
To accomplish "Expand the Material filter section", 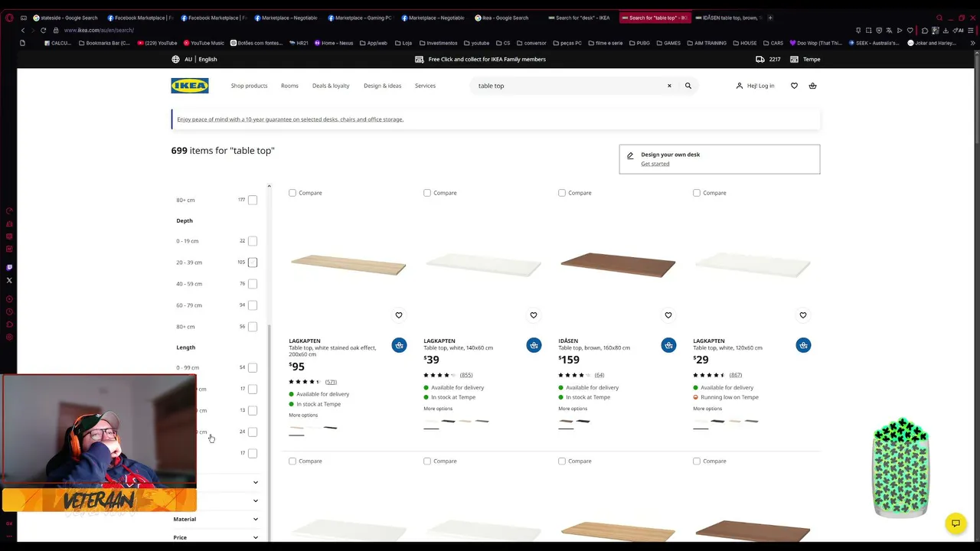I will click(x=216, y=519).
